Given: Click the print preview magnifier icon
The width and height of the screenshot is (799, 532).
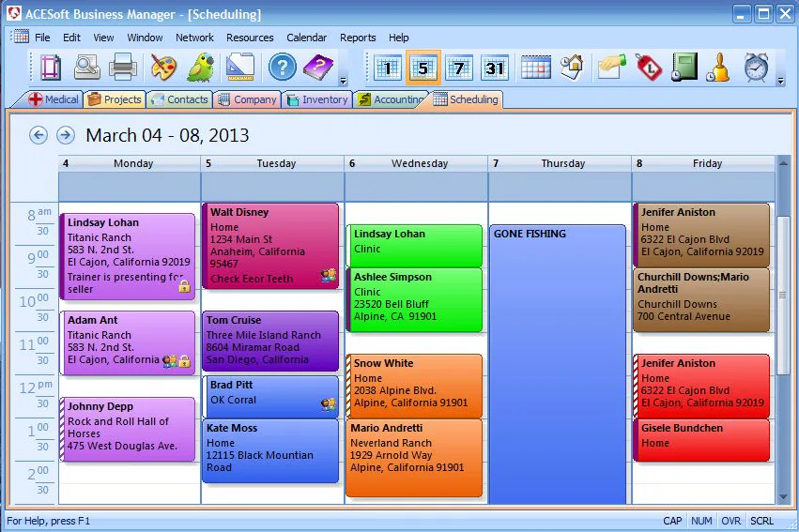Looking at the screenshot, I should click(86, 68).
